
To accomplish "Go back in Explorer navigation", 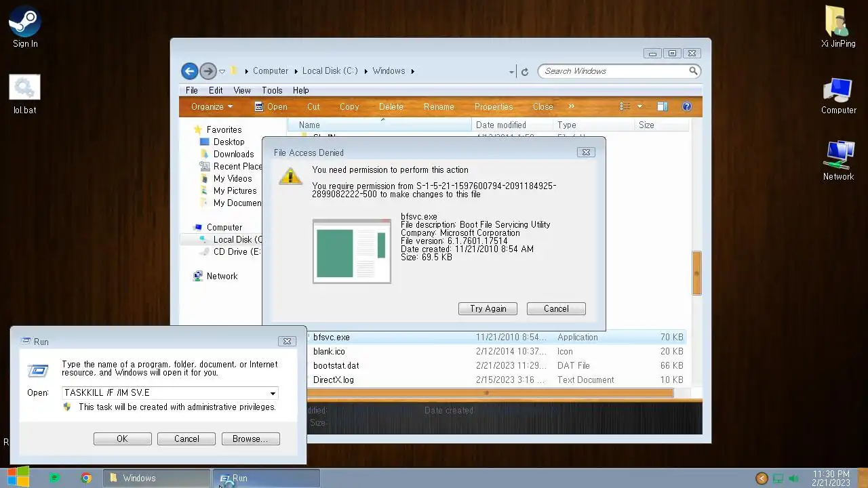I will point(190,70).
